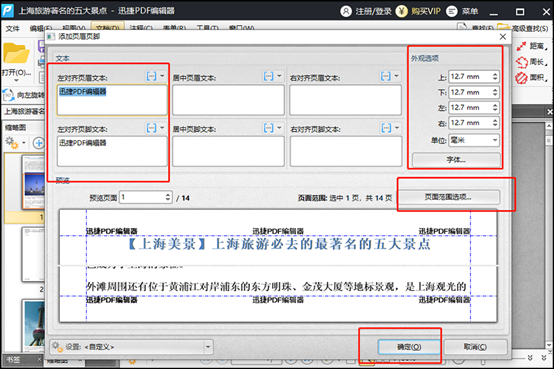
Task: Click the right-aligned footer text box
Action: pyautogui.click(x=346, y=151)
